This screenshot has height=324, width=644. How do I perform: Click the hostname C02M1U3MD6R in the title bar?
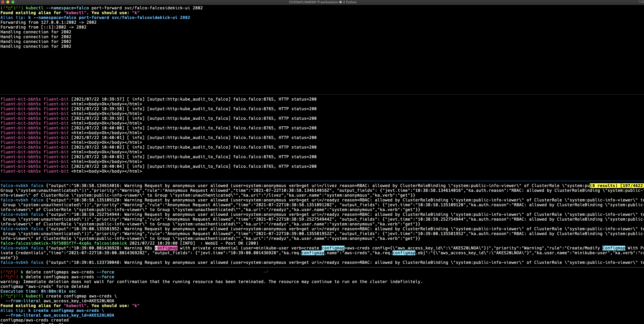(303, 2)
